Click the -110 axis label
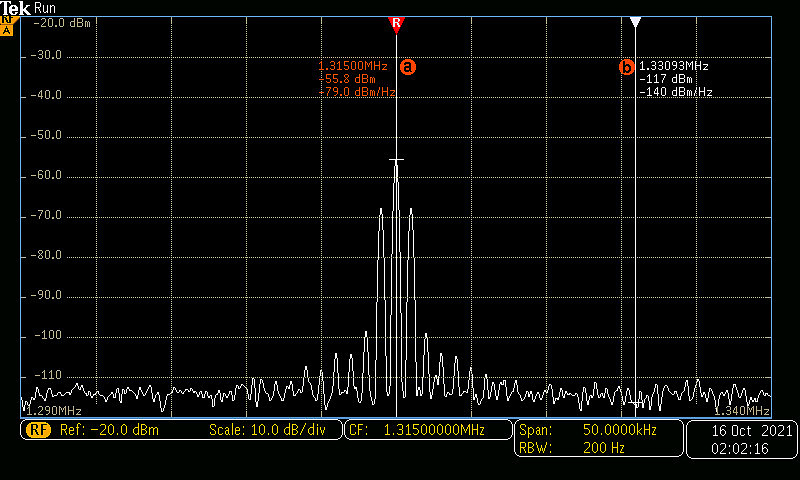This screenshot has width=800, height=480. tap(47, 375)
